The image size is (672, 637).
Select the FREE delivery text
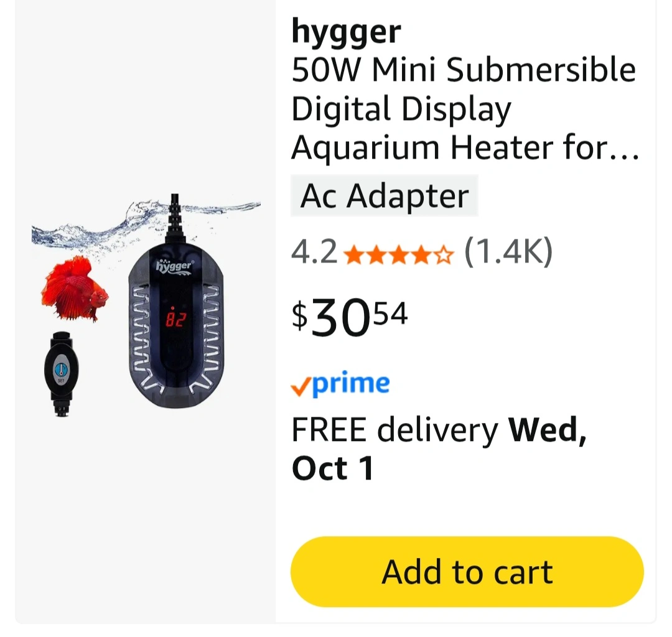(x=394, y=430)
